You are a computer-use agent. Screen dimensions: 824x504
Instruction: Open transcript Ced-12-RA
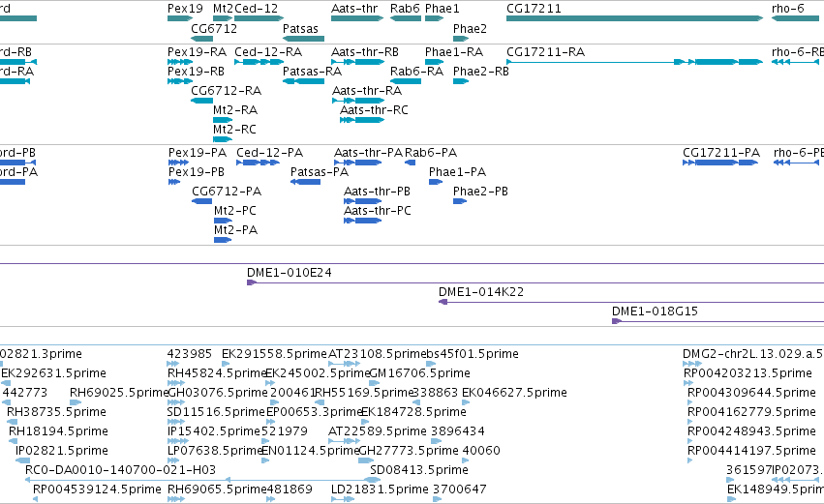pos(259,62)
